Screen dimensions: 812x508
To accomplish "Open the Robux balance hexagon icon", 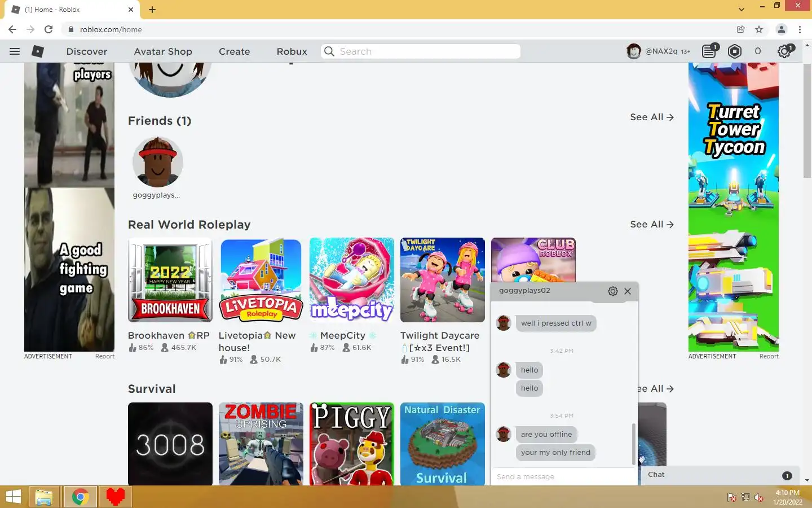I will click(734, 51).
